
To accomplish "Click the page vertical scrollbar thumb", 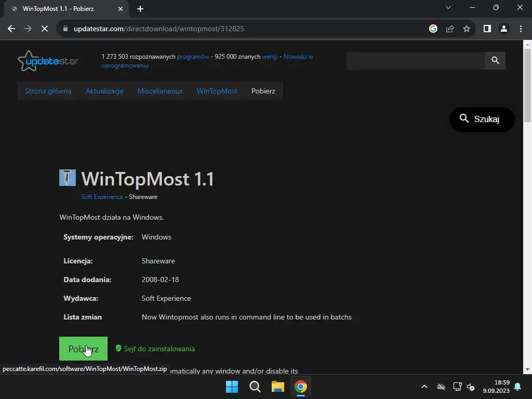I will point(527,85).
